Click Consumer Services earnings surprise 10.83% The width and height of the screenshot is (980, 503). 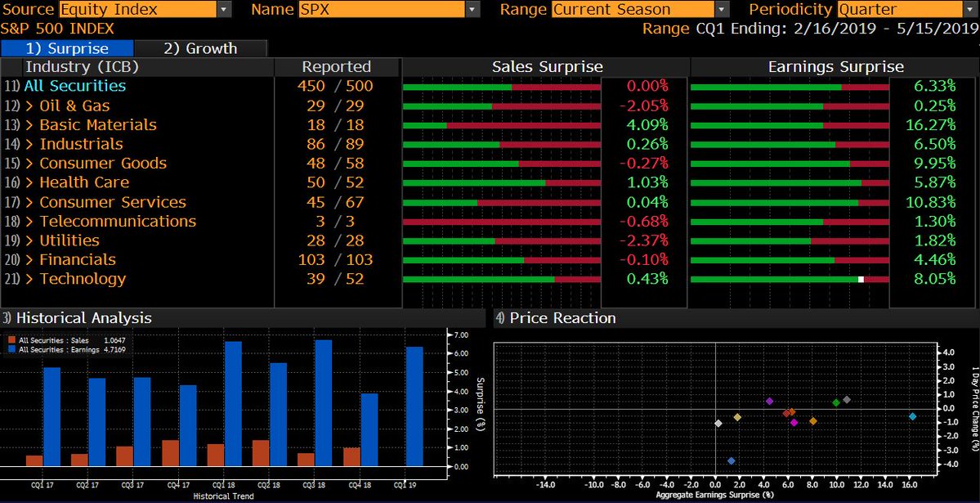pyautogui.click(x=931, y=202)
